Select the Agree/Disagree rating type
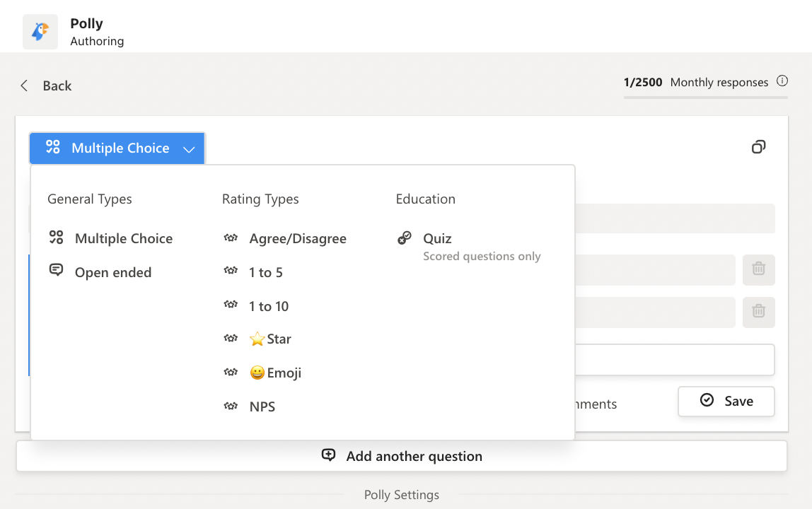The width and height of the screenshot is (812, 509). click(x=298, y=238)
